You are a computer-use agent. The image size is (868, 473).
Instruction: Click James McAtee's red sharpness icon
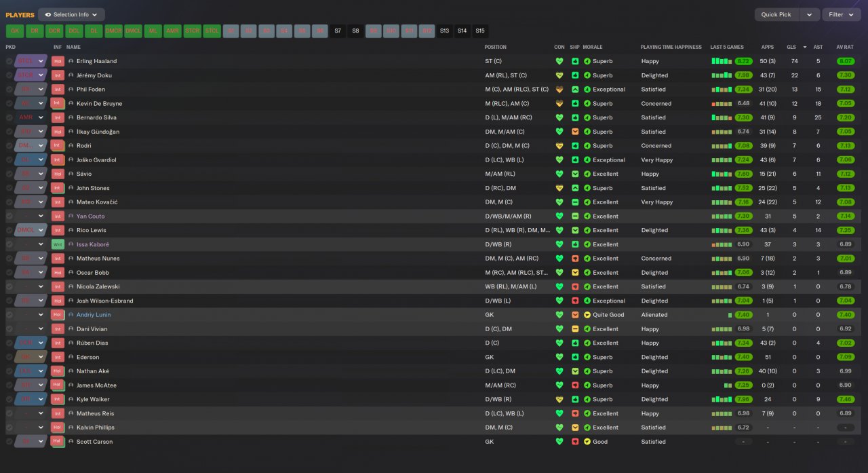coord(575,385)
